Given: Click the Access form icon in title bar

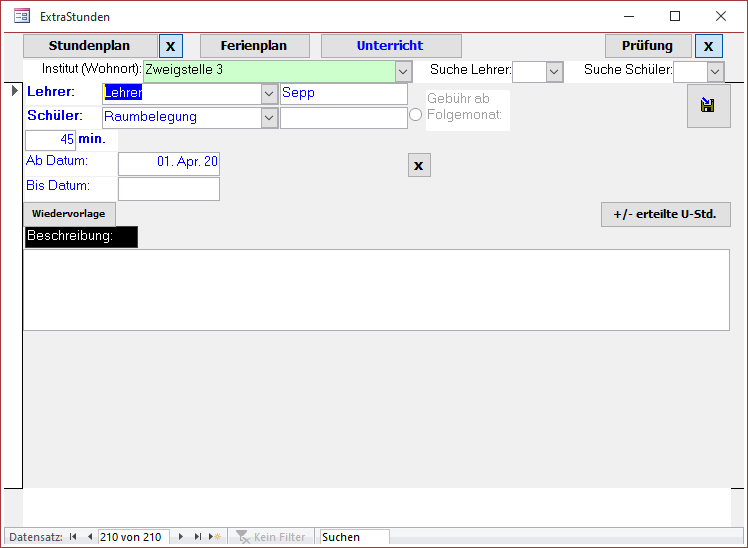Looking at the screenshot, I should pyautogui.click(x=21, y=16).
